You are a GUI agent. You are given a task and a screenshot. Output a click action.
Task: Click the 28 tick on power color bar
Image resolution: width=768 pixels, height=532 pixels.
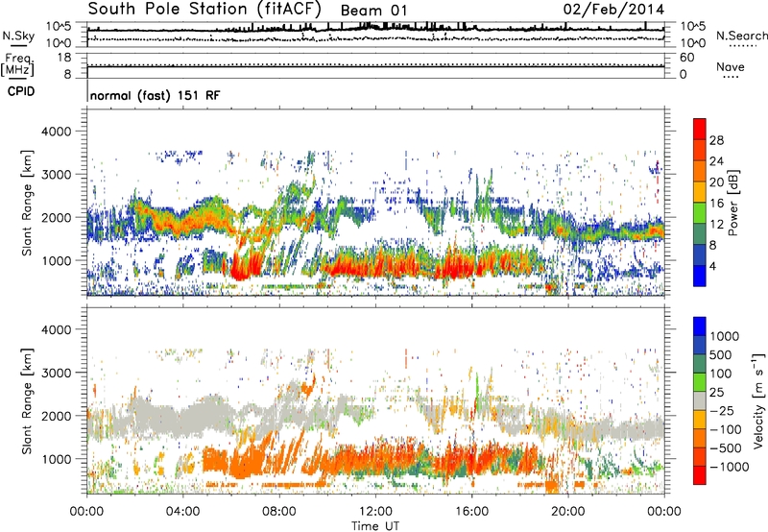pos(716,140)
